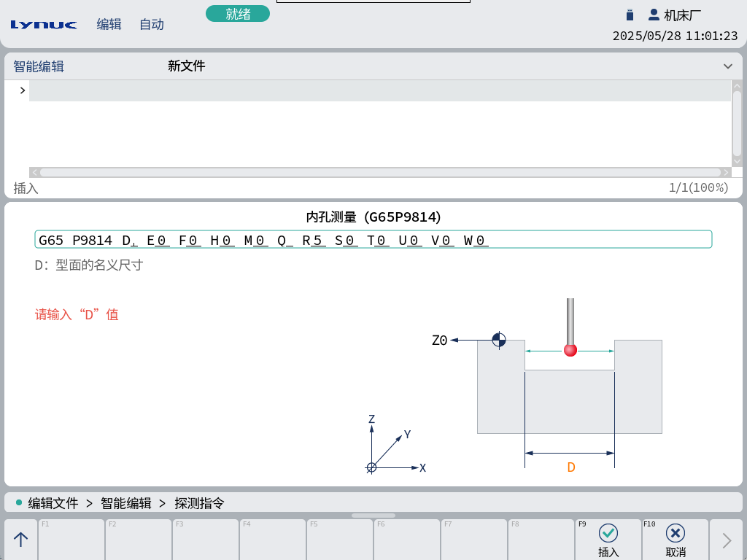The width and height of the screenshot is (747, 560).
Task: Click 探测指令 in the breadcrumb
Action: click(199, 503)
